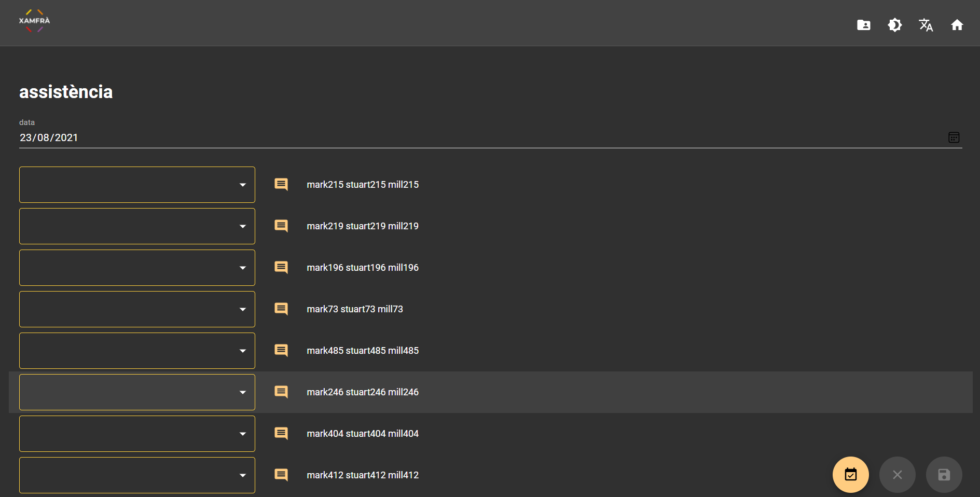Go to home via house icon
This screenshot has height=497, width=980.
pos(957,25)
